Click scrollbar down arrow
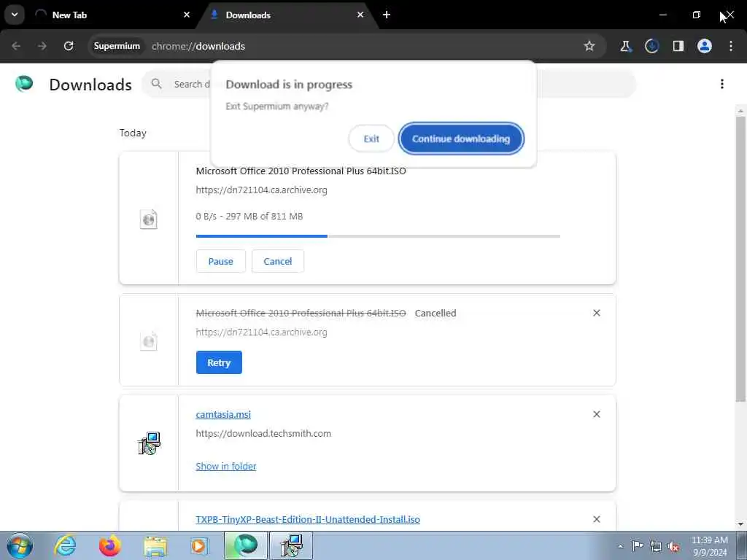Image resolution: width=747 pixels, height=560 pixels. [x=740, y=525]
